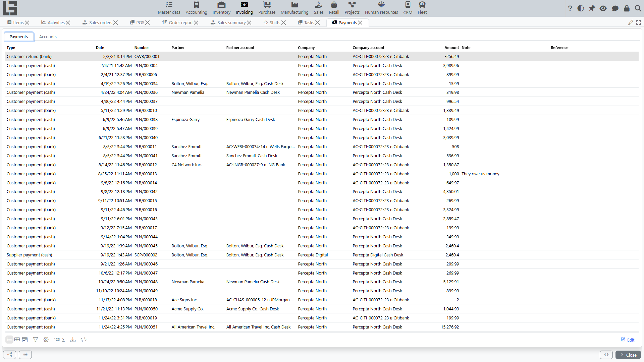Sort by the Company account column header

[368, 48]
